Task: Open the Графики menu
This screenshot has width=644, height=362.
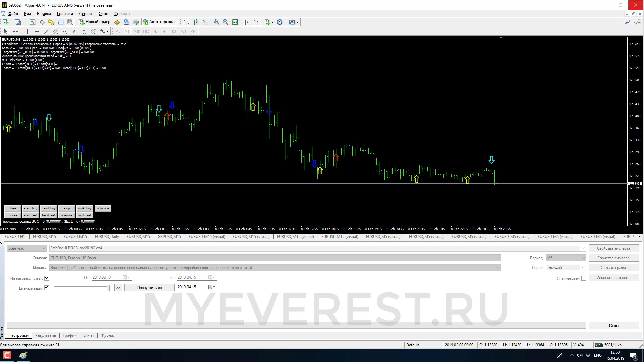Action: (65, 14)
